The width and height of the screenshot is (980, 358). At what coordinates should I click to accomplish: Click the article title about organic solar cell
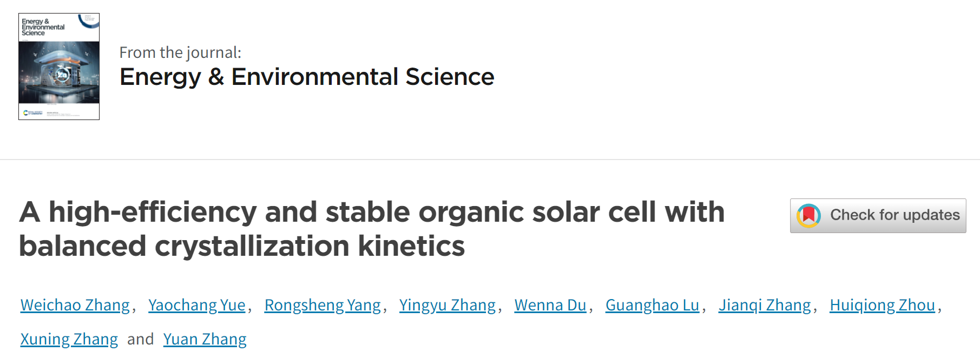[372, 229]
